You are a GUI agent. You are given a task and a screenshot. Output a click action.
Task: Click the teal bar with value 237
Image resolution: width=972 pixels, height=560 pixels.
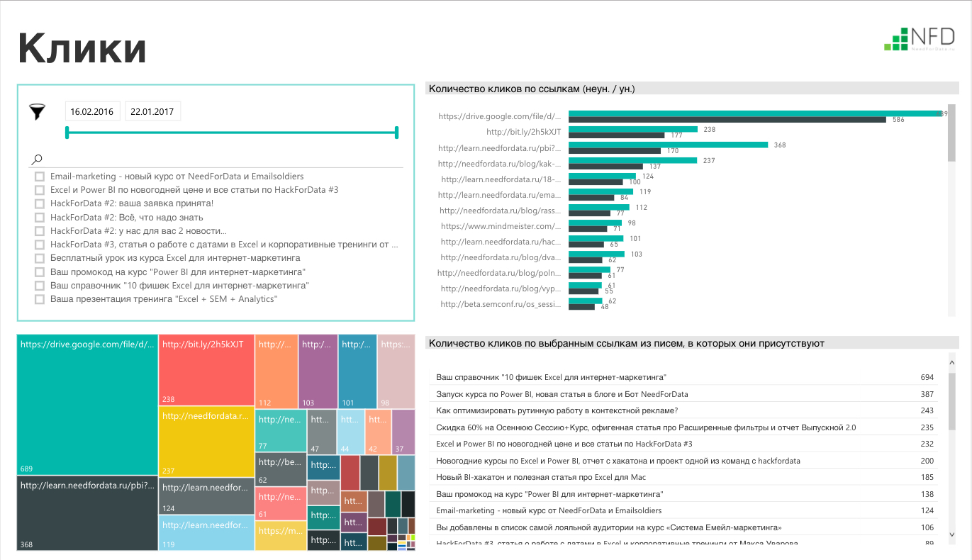pos(632,160)
